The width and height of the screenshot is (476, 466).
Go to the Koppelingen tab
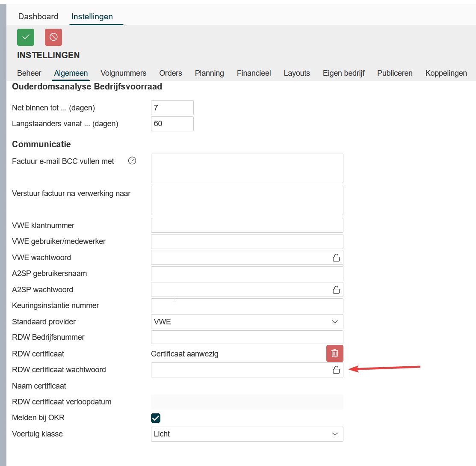pyautogui.click(x=446, y=73)
